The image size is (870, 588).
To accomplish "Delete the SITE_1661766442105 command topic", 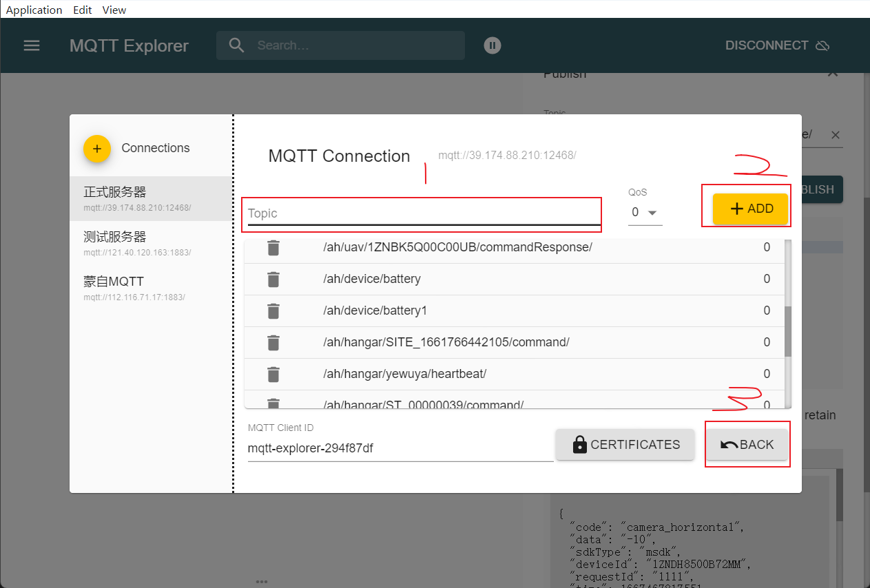I will pos(273,342).
